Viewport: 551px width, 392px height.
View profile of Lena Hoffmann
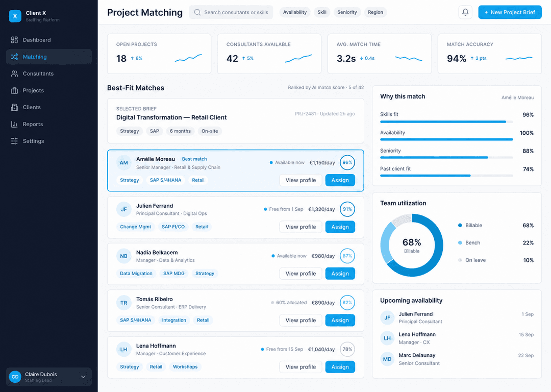click(x=301, y=367)
